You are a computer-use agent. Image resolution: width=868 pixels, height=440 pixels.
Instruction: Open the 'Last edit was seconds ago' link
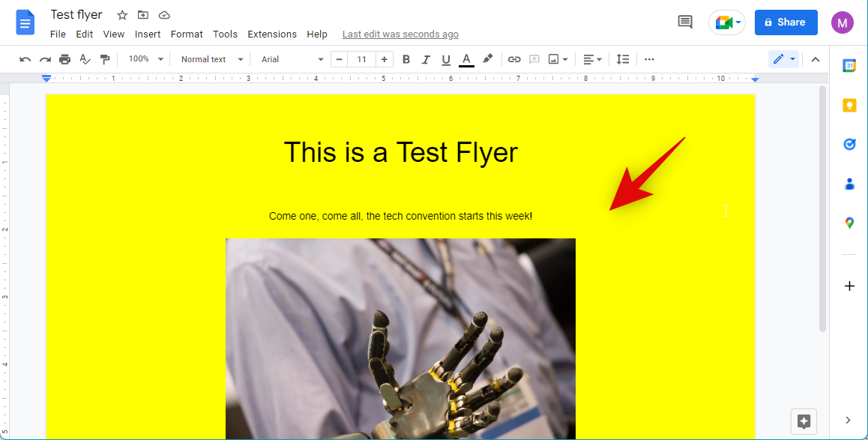[x=400, y=34]
